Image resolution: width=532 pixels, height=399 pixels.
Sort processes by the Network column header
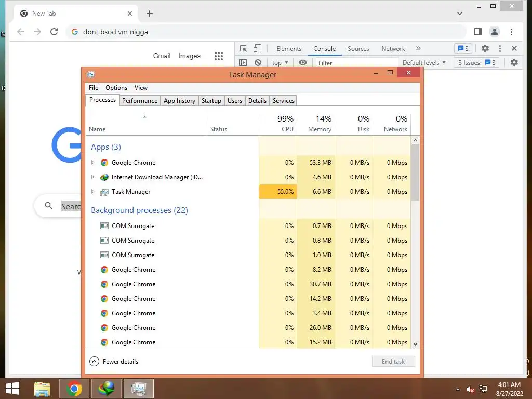pos(392,124)
